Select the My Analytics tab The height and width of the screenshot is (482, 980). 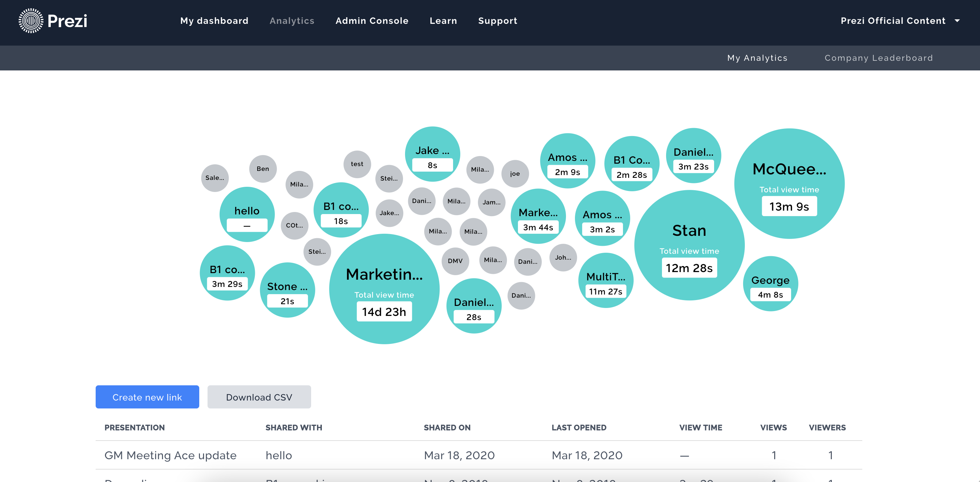click(757, 58)
